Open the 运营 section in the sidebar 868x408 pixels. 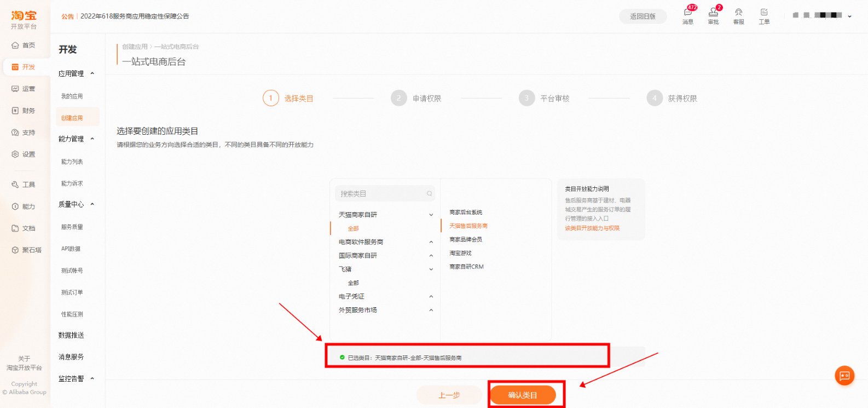[24, 89]
